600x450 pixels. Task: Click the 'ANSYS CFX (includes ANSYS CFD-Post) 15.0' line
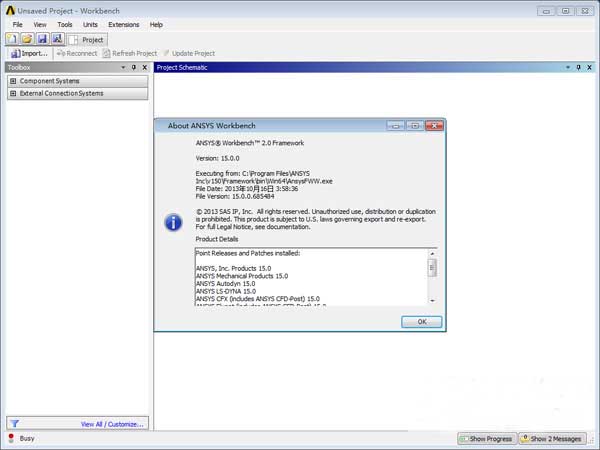tap(258, 299)
